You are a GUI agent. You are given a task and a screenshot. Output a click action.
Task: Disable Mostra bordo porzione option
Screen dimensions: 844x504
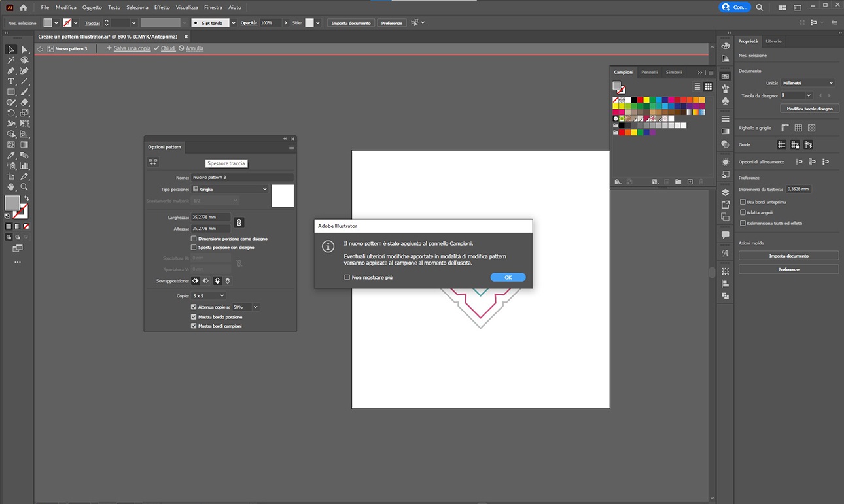(194, 316)
